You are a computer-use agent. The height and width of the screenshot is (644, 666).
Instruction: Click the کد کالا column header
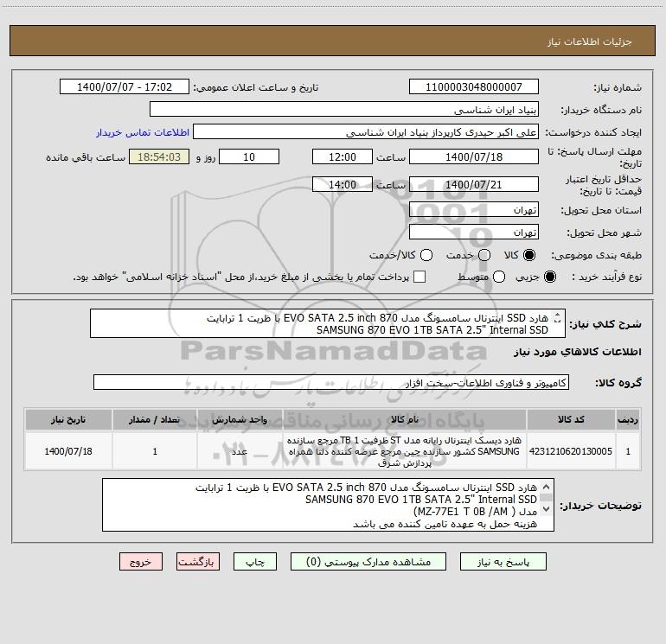pos(571,419)
